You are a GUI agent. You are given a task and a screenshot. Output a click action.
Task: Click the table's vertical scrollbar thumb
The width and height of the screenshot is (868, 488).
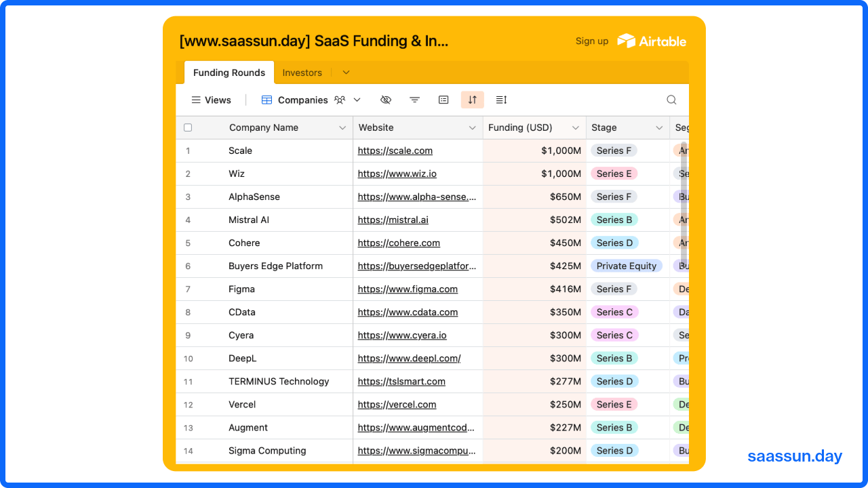pyautogui.click(x=684, y=203)
